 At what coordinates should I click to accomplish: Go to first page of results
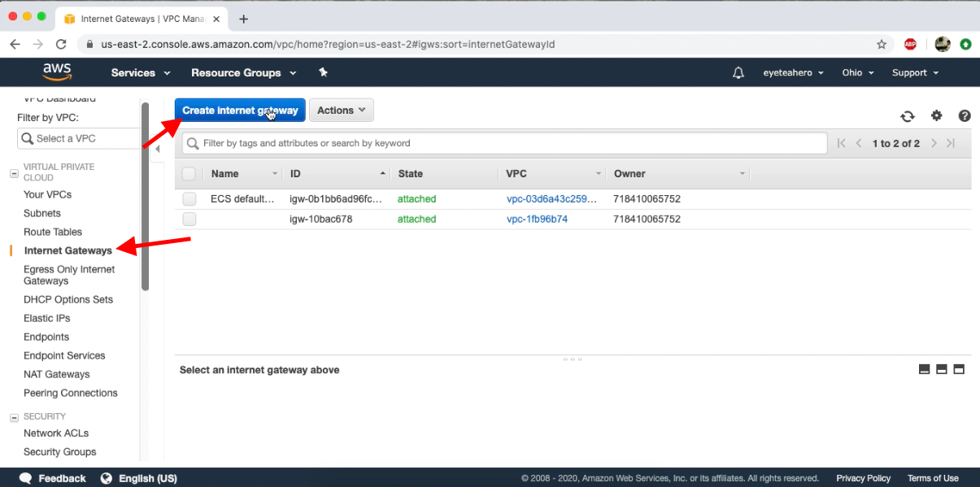click(842, 143)
